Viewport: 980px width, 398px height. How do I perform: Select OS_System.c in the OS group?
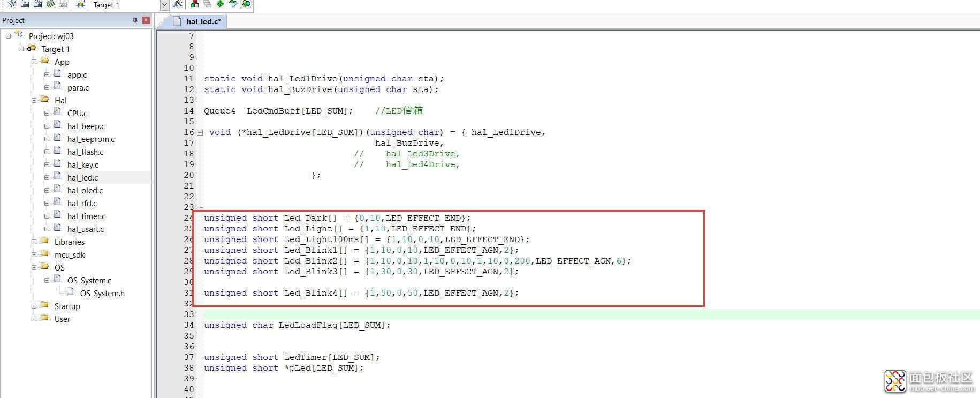tap(89, 281)
